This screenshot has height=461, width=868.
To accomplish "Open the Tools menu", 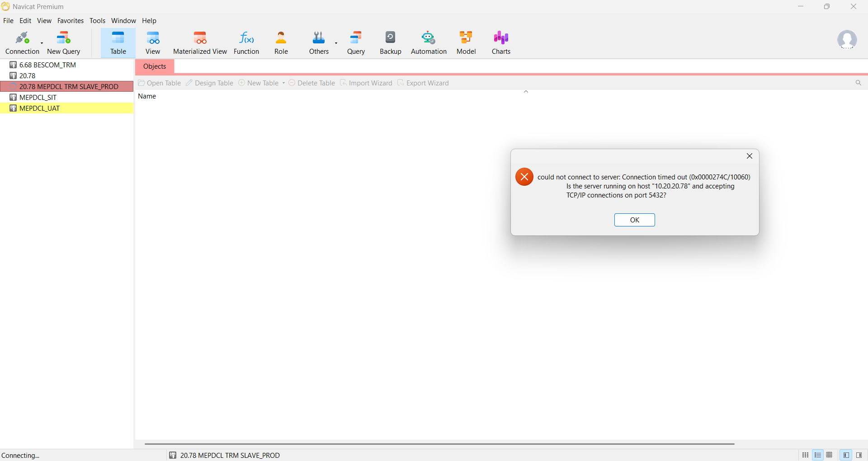I will [x=97, y=21].
